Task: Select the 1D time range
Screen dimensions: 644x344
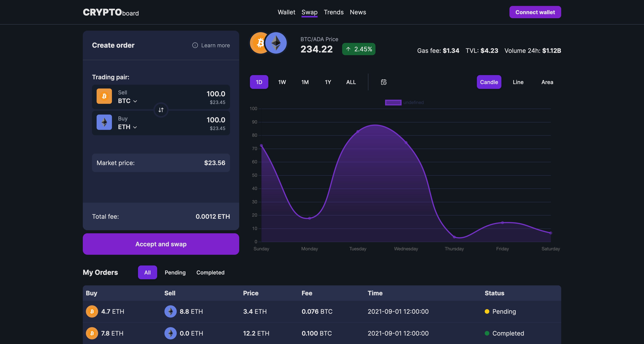Action: pyautogui.click(x=259, y=82)
